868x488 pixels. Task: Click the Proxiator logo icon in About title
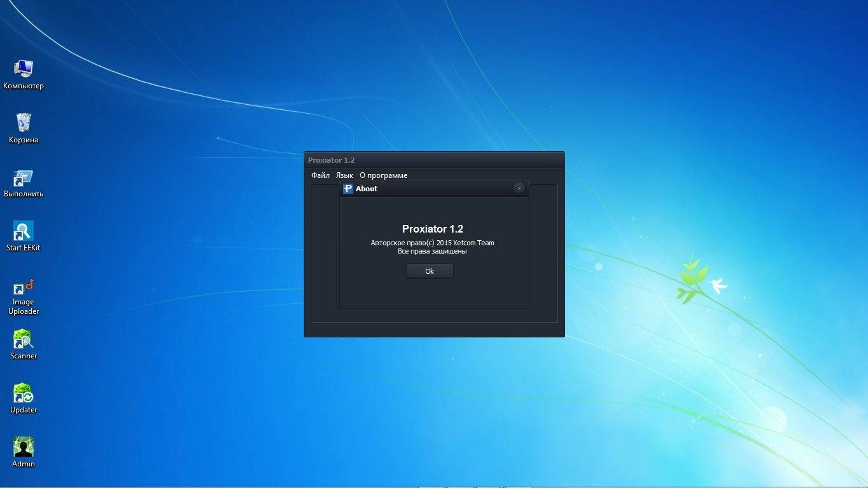pos(348,188)
